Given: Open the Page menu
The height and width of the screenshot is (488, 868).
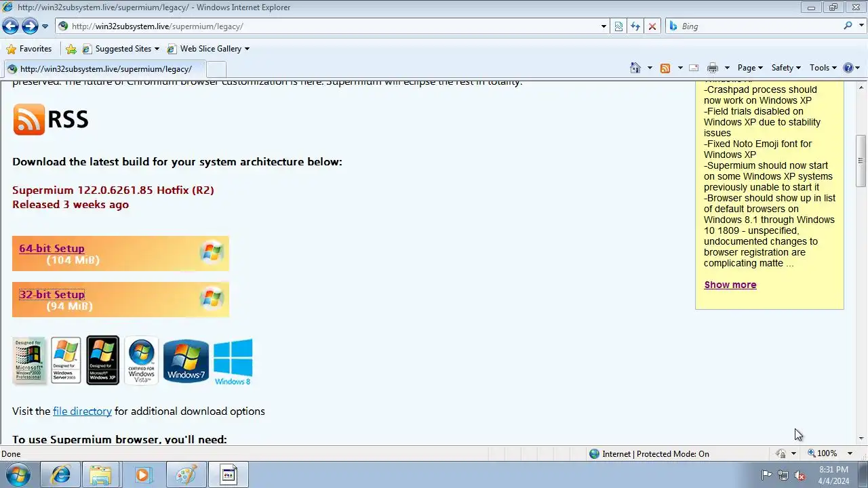Looking at the screenshot, I should point(750,68).
